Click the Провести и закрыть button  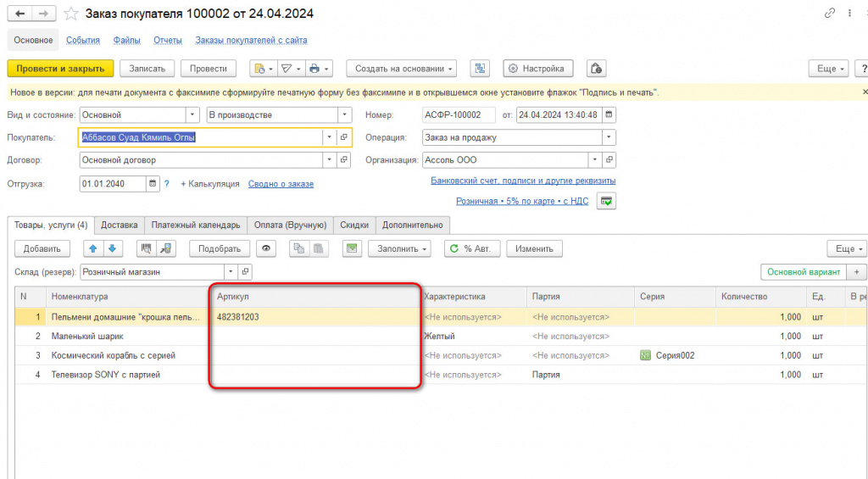tap(60, 69)
